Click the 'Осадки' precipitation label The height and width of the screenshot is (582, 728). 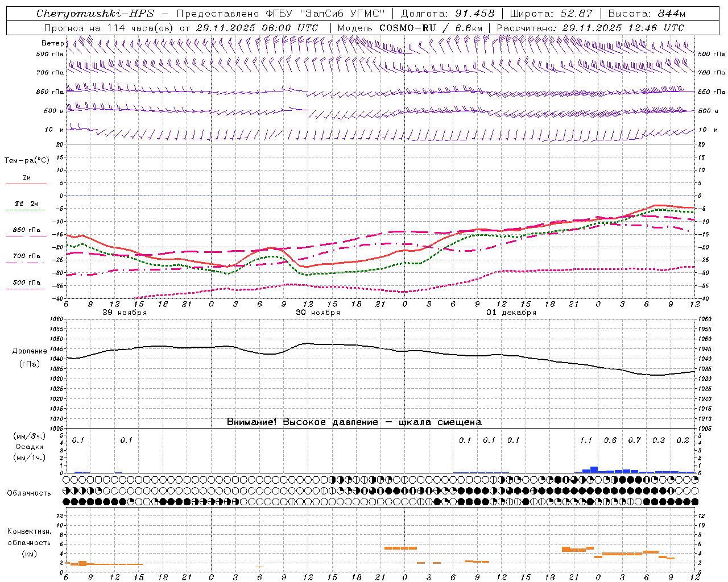[29, 447]
